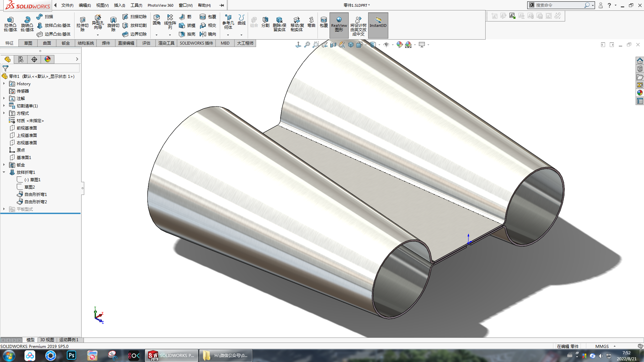Viewport: 644px width, 362px height.
Task: Switch to the 运动算例 1 bottom tab
Action: 69,340
